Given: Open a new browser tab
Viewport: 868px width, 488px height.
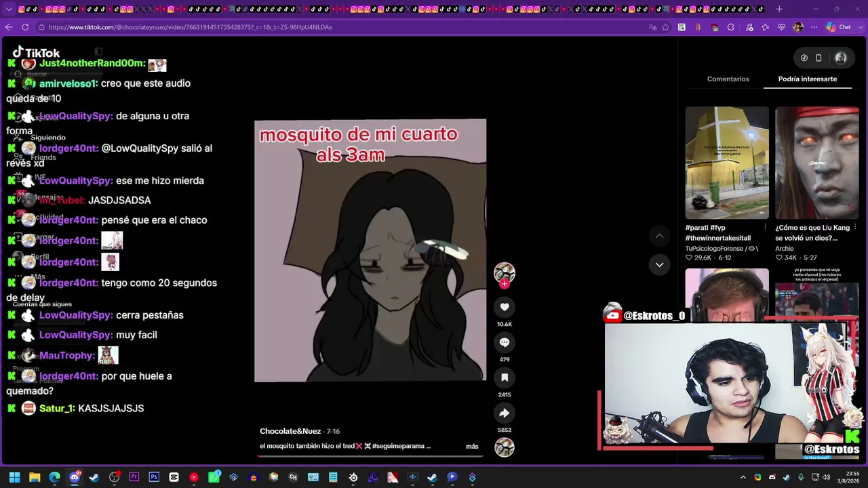Looking at the screenshot, I should pyautogui.click(x=779, y=9).
